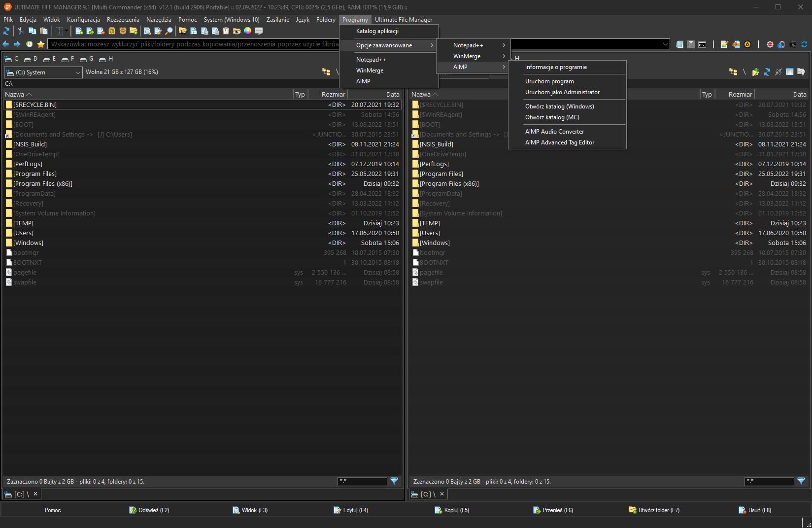Expand the WinMerge submenu in Opcje zaawansowane
Image resolution: width=812 pixels, height=528 pixels.
point(473,56)
